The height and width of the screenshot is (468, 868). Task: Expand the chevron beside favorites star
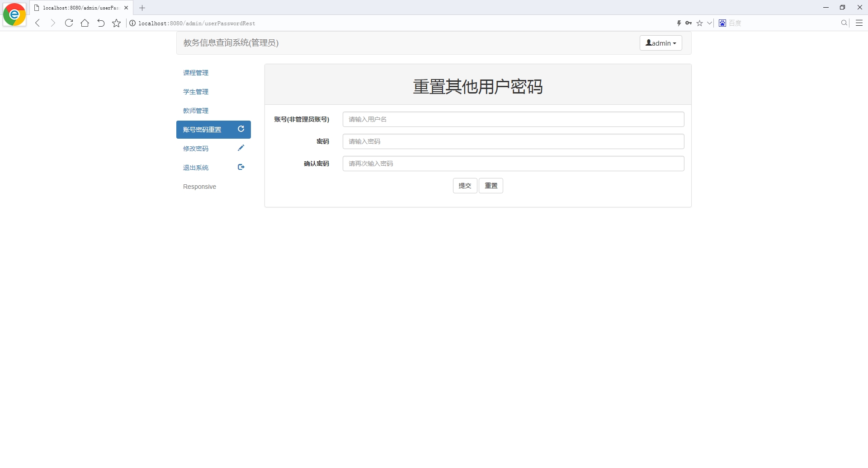coord(709,23)
